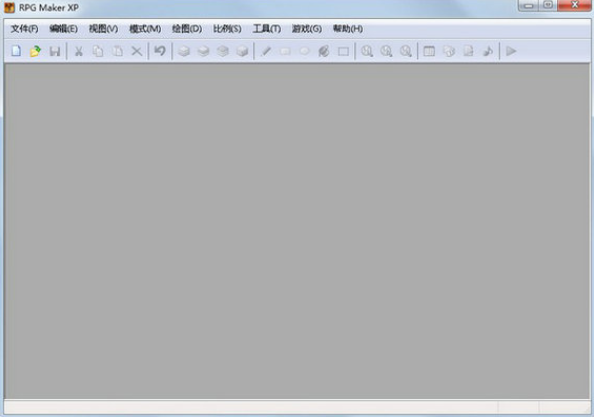Select the first map layer icon
This screenshot has height=417, width=594.
click(184, 51)
